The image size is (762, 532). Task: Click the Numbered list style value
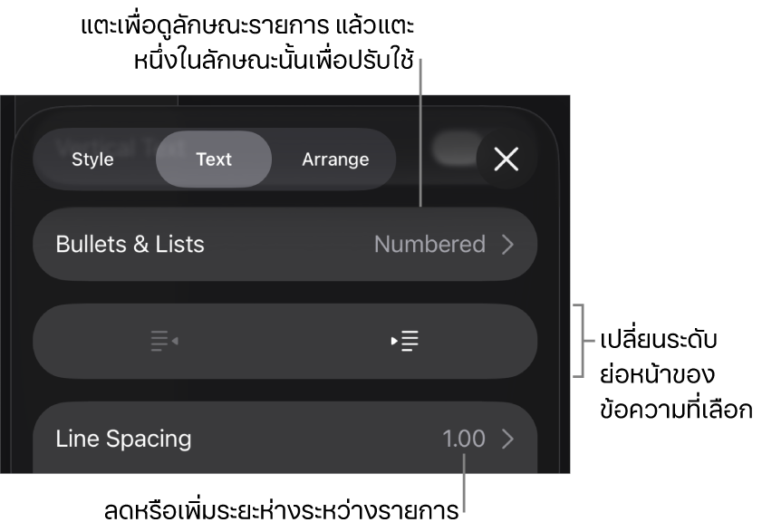[x=429, y=245]
